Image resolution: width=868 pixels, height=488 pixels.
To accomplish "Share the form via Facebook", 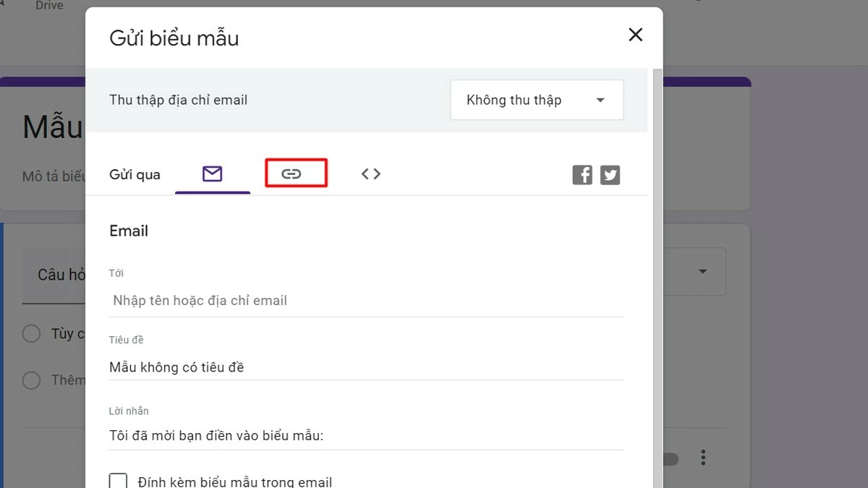I will [x=582, y=174].
